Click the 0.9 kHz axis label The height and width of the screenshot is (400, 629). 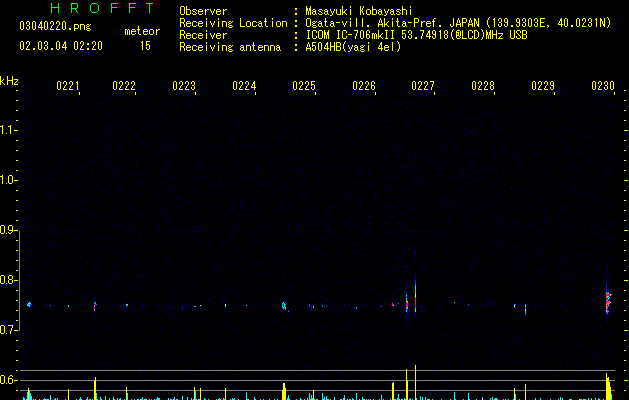(7, 230)
